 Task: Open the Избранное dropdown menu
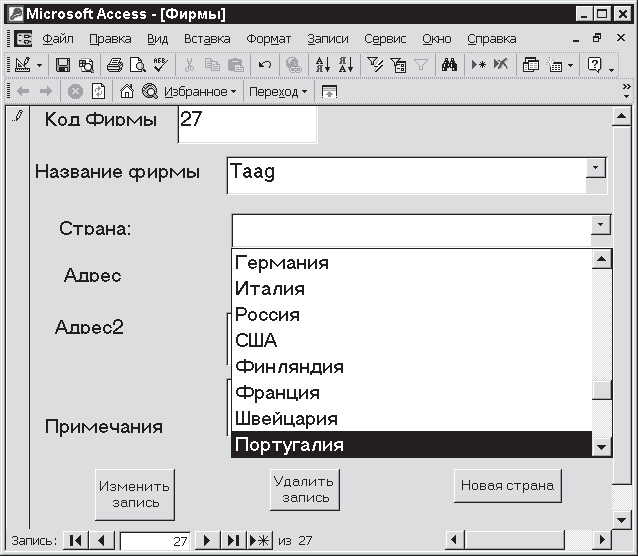tap(200, 91)
